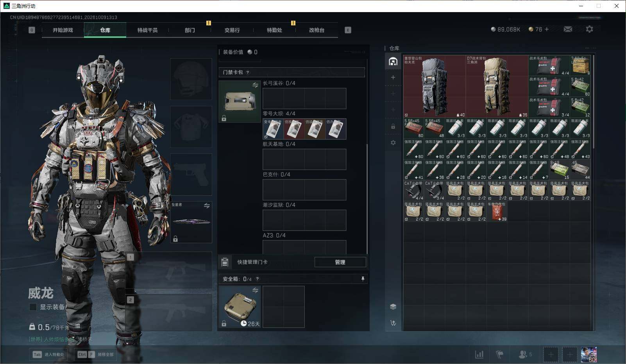Click the weight details list icon
The width and height of the screenshot is (626, 364).
pos(77,326)
